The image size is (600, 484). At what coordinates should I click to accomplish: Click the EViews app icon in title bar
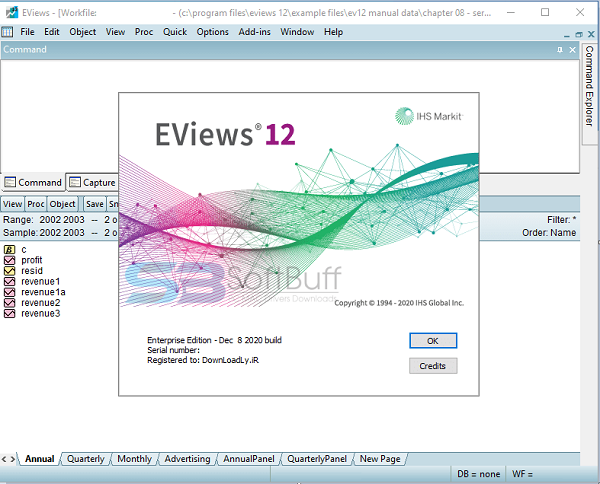(11, 12)
